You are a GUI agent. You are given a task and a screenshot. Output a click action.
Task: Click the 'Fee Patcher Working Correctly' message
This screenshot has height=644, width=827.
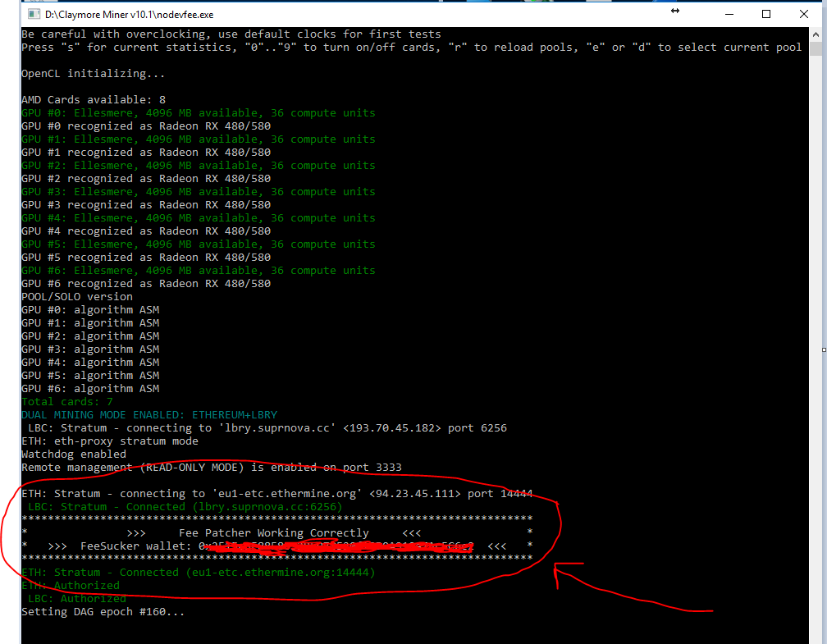274,533
